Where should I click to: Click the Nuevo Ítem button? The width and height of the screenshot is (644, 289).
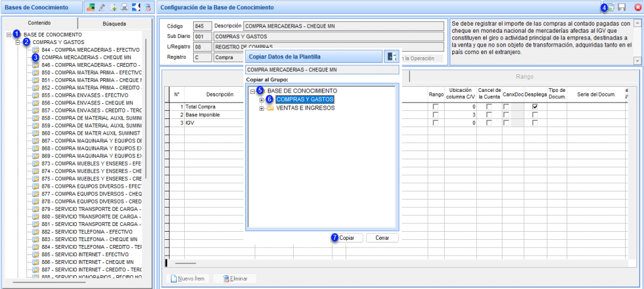click(x=187, y=278)
